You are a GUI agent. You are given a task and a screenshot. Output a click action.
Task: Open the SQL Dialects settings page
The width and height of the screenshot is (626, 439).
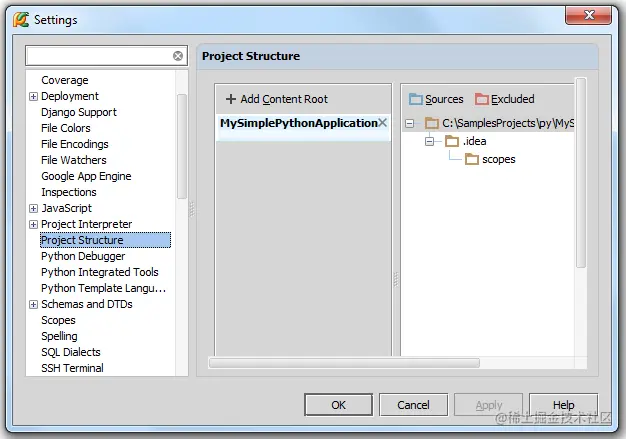[71, 352]
